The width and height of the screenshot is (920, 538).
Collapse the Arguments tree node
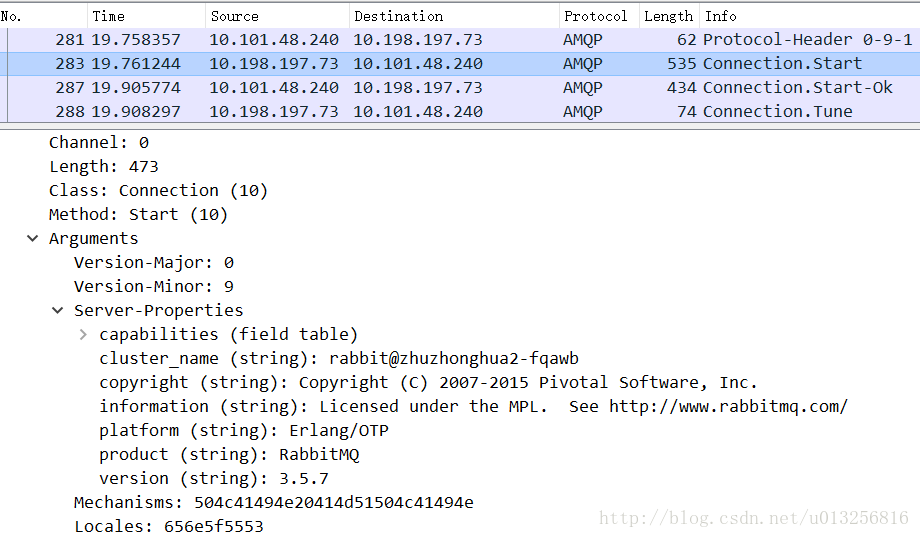click(33, 238)
